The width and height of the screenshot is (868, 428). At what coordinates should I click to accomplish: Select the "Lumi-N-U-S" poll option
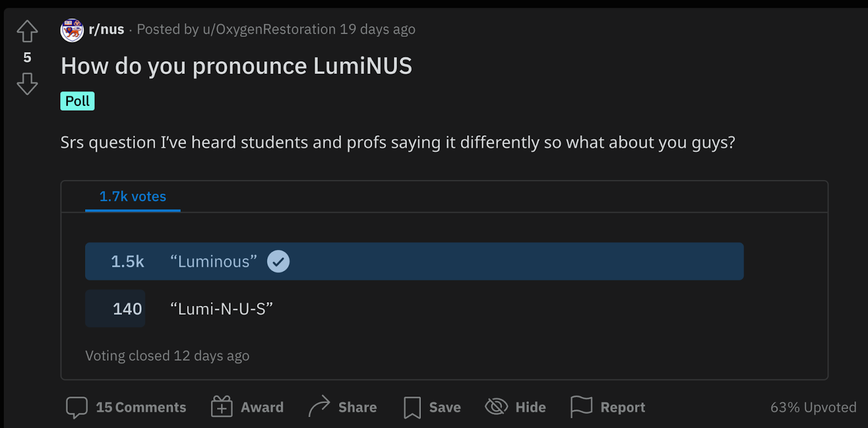pos(221,309)
